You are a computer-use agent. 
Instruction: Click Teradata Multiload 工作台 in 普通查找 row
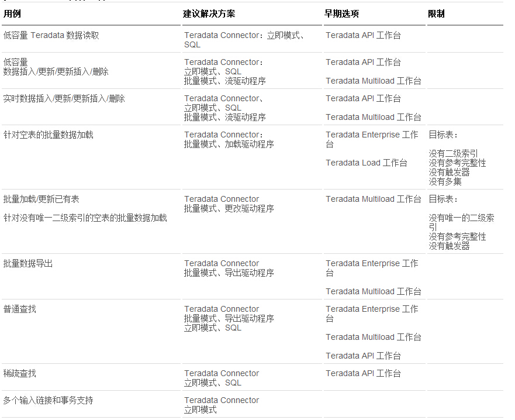(x=374, y=338)
